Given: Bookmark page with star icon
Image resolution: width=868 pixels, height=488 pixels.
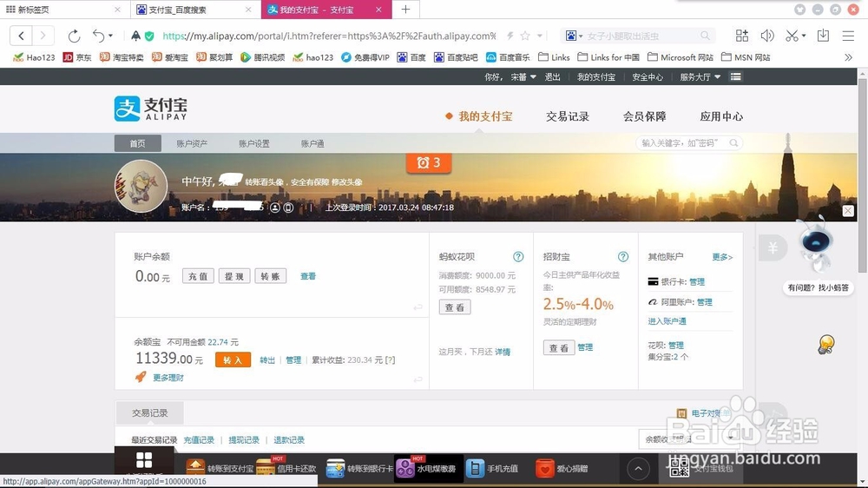Looking at the screenshot, I should (x=525, y=36).
